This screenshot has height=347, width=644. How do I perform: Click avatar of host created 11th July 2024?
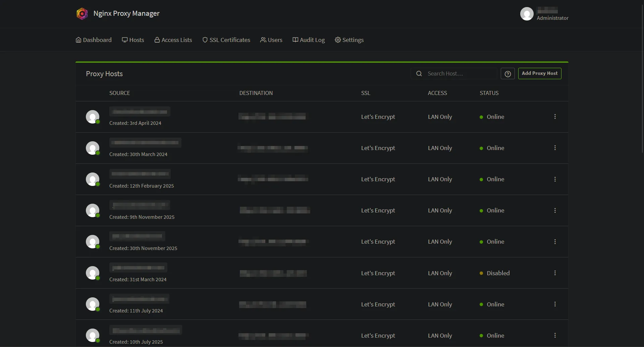pyautogui.click(x=93, y=304)
